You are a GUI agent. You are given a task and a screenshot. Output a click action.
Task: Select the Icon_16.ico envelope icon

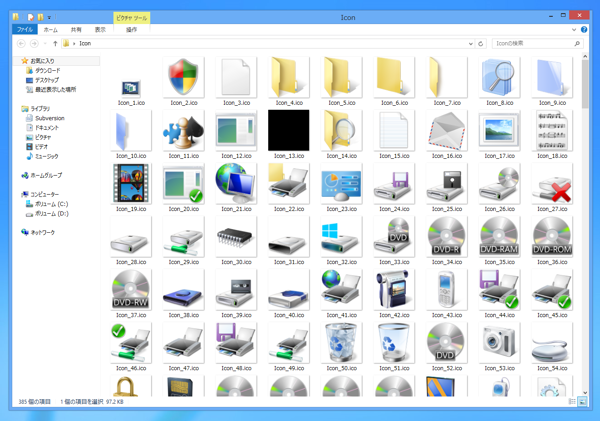(x=447, y=130)
